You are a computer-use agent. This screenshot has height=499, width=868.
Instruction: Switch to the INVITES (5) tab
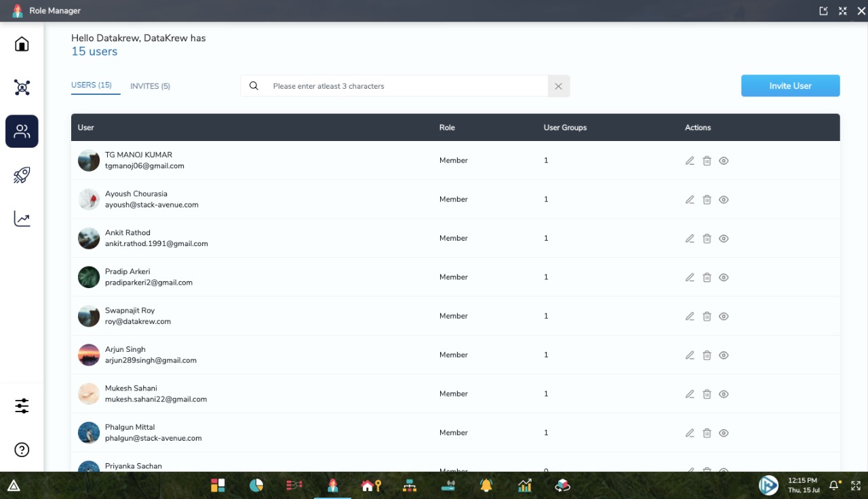(x=150, y=85)
